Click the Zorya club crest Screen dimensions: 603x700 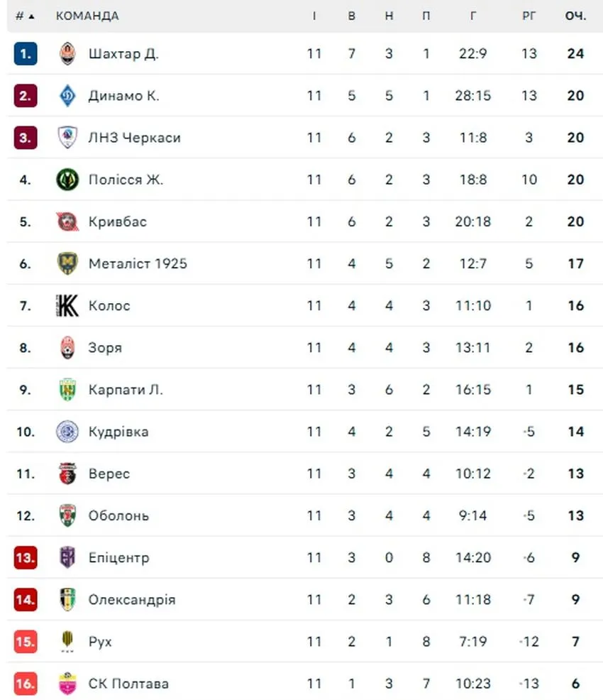click(x=67, y=348)
